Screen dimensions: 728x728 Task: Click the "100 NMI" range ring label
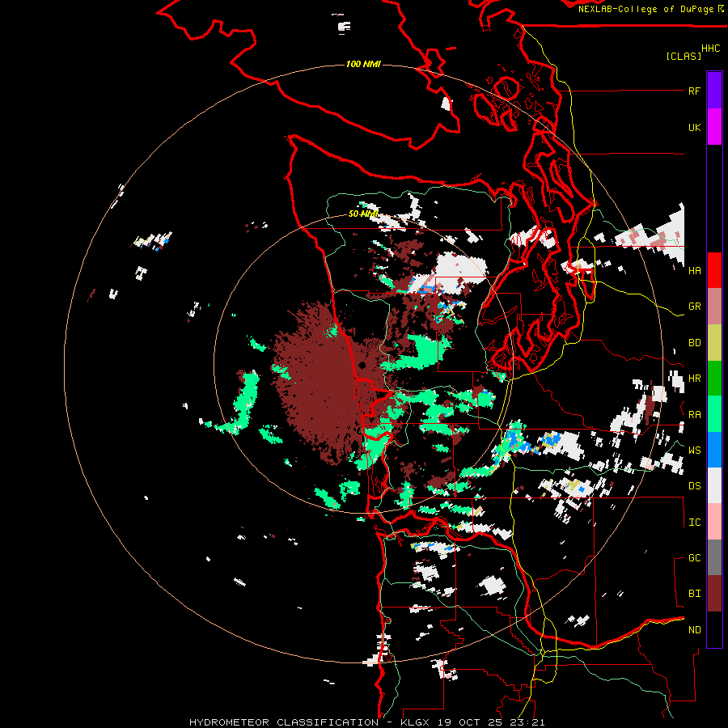pos(363,64)
